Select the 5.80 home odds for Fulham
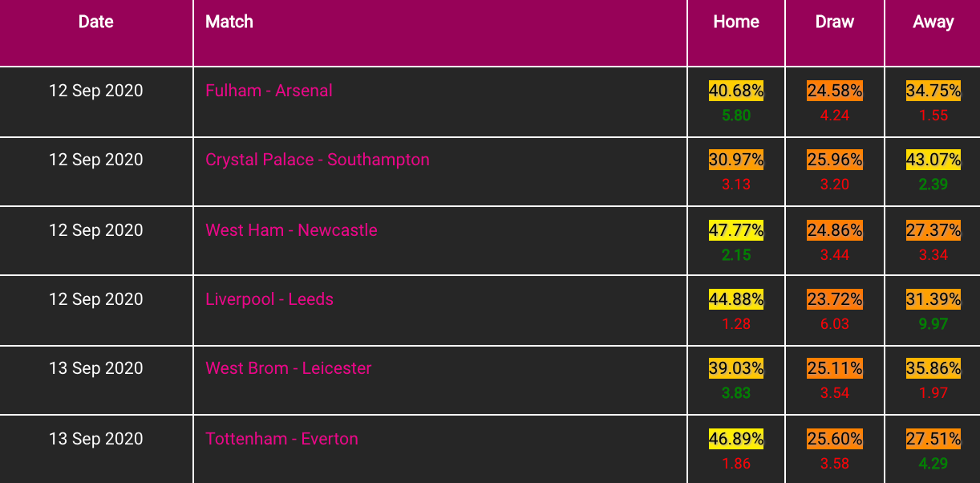The height and width of the screenshot is (483, 980). point(736,116)
